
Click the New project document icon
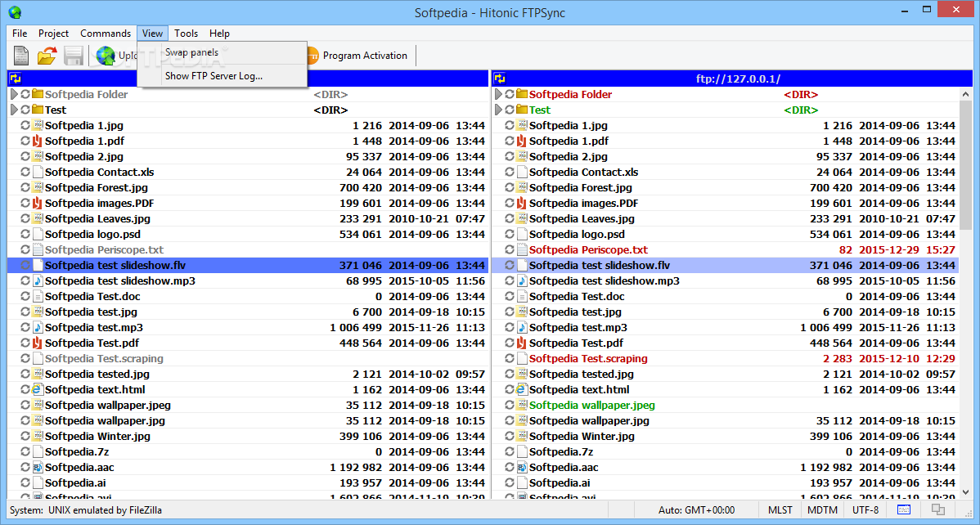[x=21, y=56]
